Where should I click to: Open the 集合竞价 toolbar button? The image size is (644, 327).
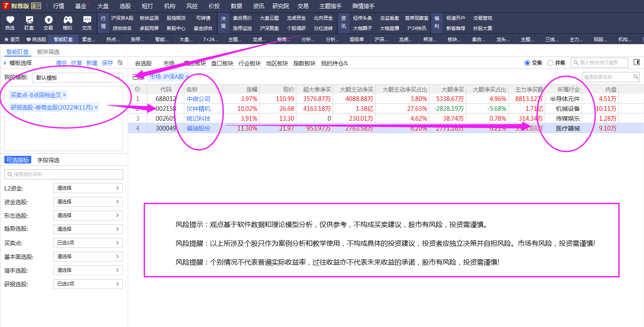242,18
